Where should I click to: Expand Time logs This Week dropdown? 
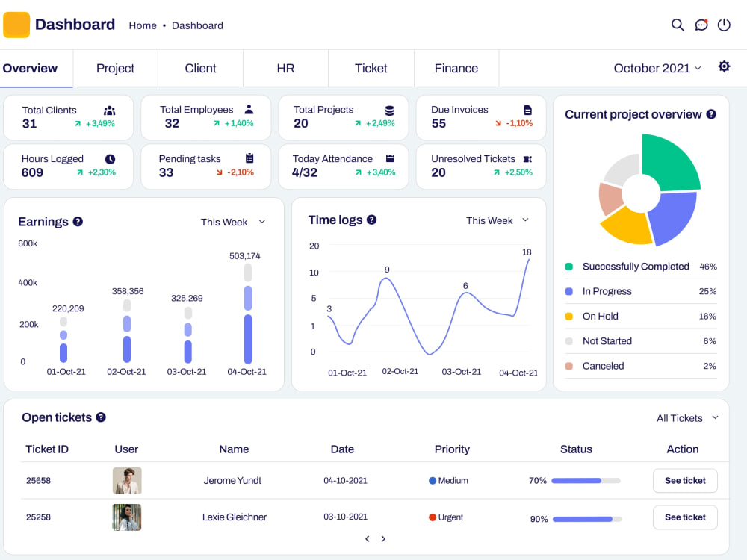(x=498, y=220)
